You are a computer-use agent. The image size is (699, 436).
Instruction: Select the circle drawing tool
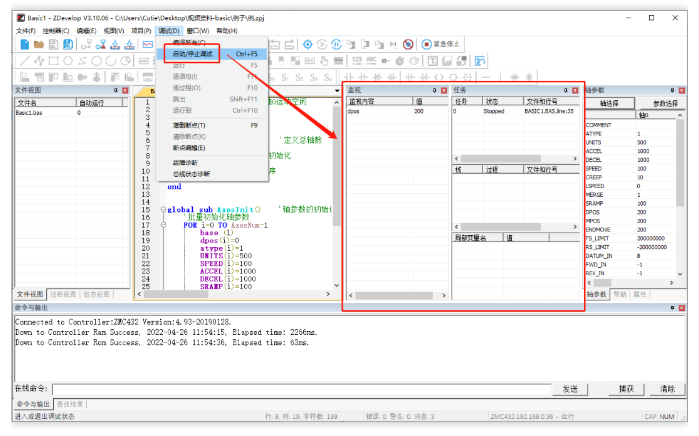coord(96,61)
